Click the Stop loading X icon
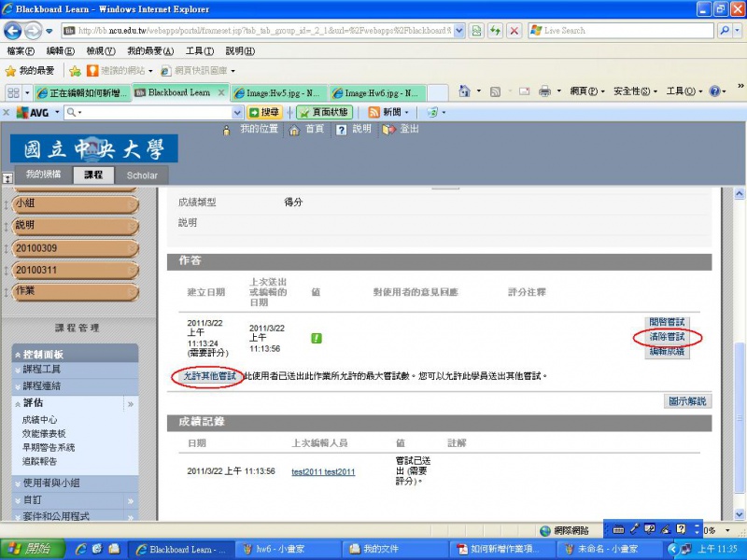The width and height of the screenshot is (747, 560). pyautogui.click(x=514, y=31)
